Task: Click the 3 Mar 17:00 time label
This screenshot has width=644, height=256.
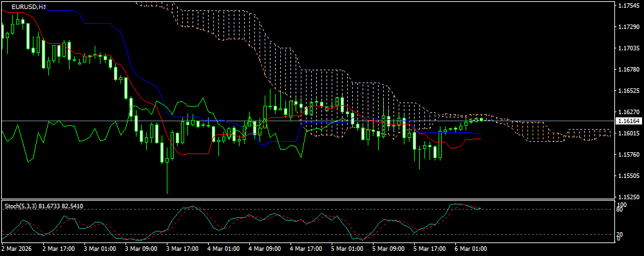Action: [182, 249]
